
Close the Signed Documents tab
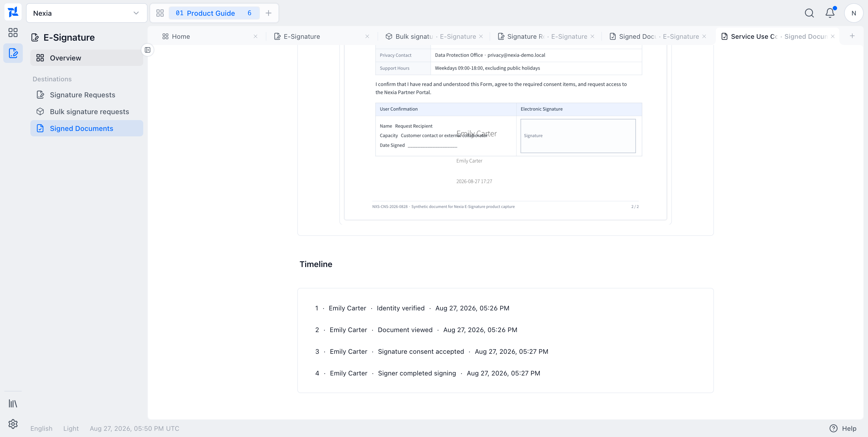[704, 36]
